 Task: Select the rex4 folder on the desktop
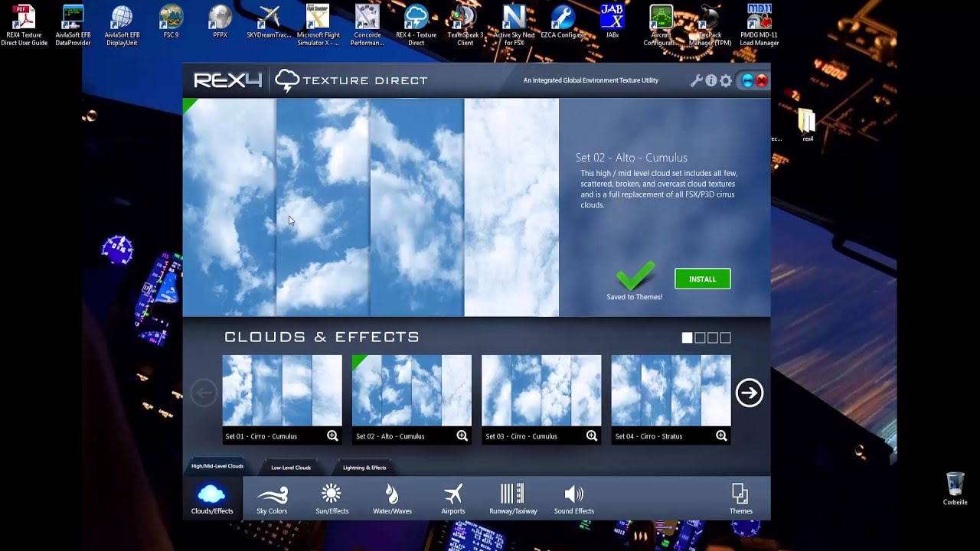[x=807, y=126]
